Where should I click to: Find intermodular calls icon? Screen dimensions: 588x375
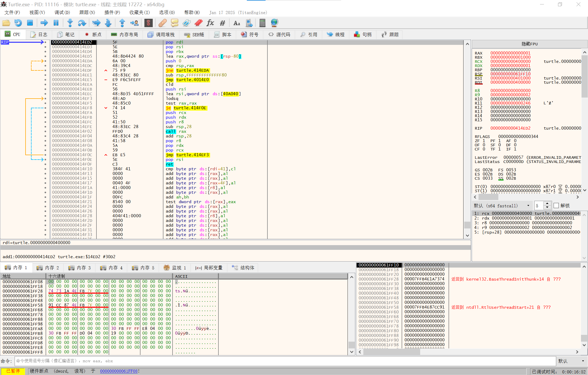(x=249, y=23)
